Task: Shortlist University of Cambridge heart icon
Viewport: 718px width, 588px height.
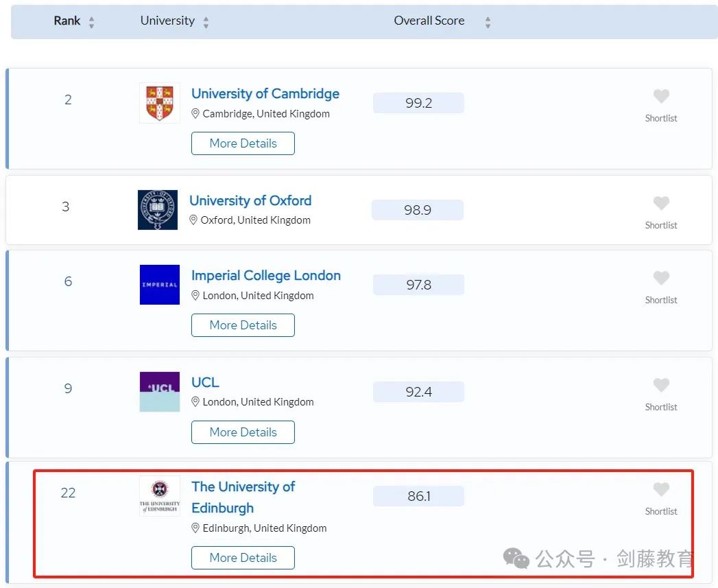Action: click(661, 96)
